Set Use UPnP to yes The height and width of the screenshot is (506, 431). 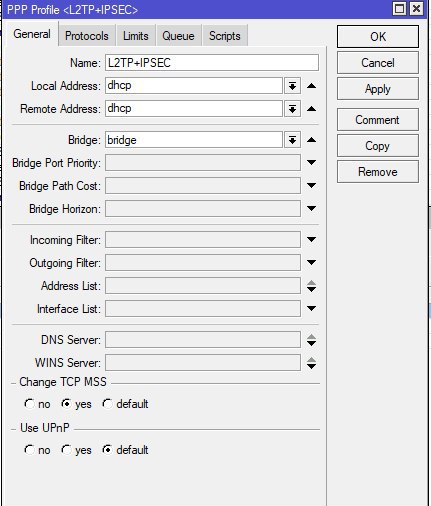[x=66, y=450]
